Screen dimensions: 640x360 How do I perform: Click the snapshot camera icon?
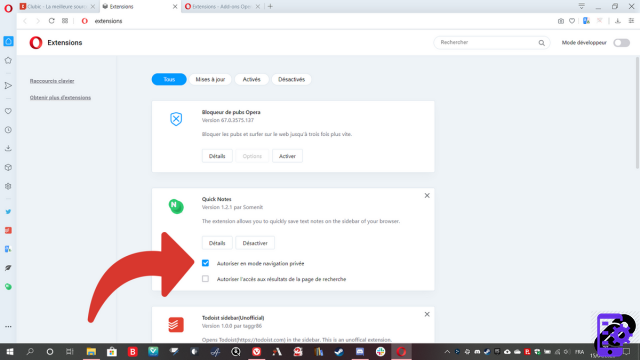tap(561, 21)
